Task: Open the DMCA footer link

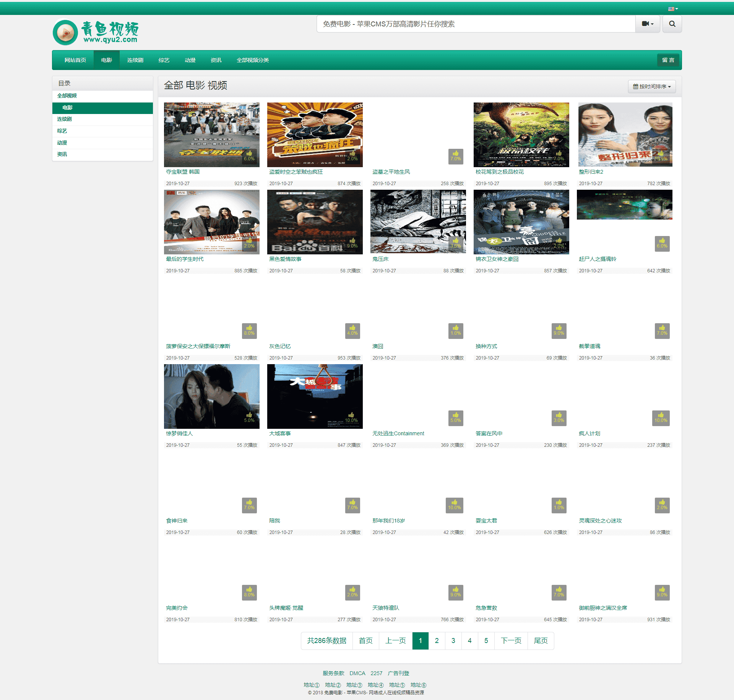Action: pyautogui.click(x=357, y=673)
